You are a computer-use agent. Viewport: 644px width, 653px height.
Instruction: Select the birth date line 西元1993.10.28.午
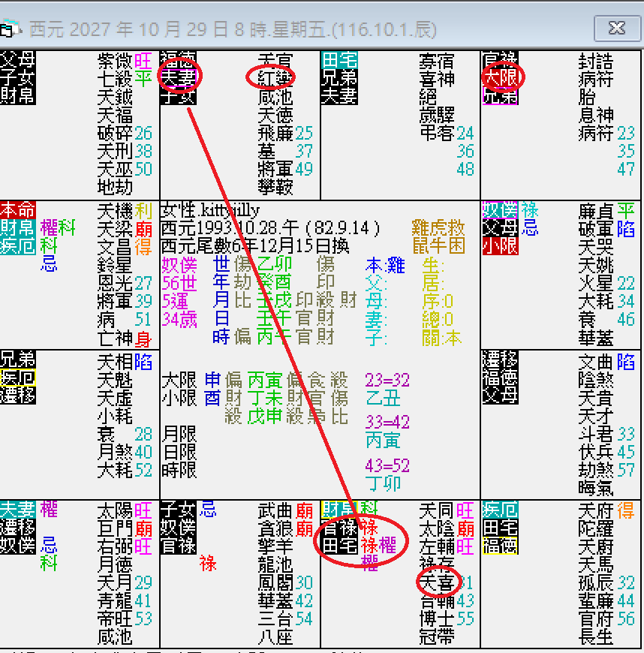230,228
